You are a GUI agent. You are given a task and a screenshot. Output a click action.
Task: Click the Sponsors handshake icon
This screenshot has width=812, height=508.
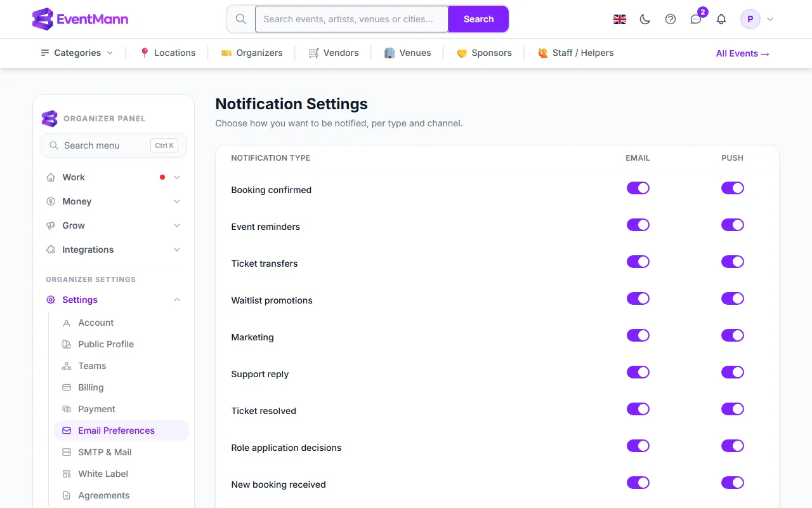click(x=462, y=53)
